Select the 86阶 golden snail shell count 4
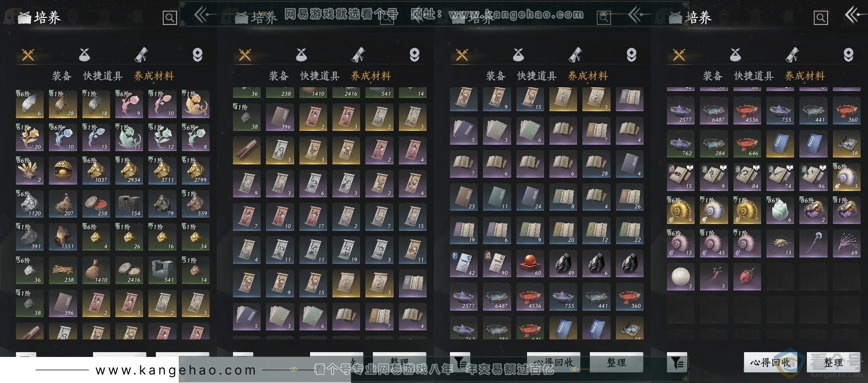The width and height of the screenshot is (868, 383). [681, 211]
